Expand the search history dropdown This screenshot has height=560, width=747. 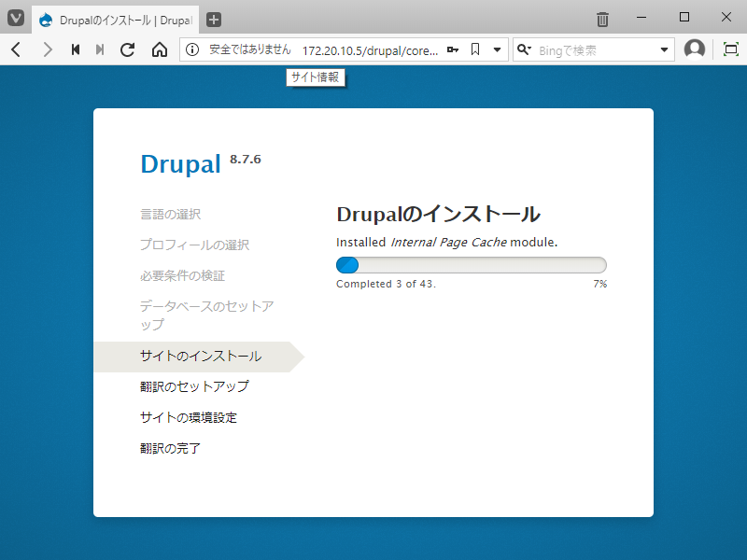coord(664,49)
